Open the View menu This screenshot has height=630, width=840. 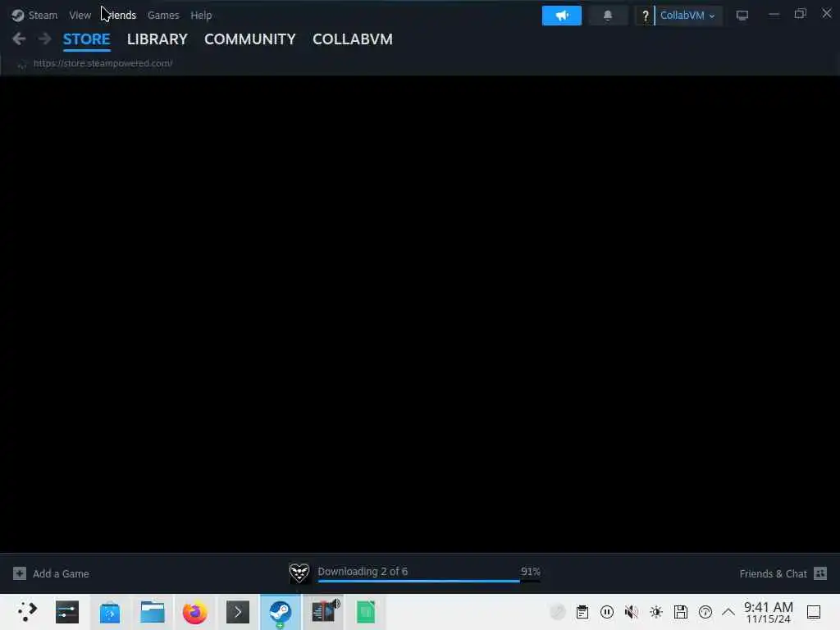click(x=80, y=15)
